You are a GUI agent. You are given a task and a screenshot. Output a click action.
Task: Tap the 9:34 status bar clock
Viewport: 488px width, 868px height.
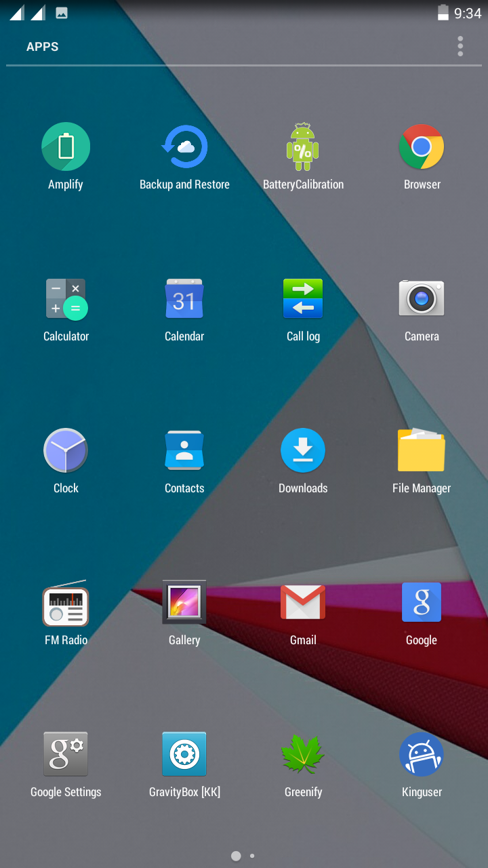coord(468,13)
